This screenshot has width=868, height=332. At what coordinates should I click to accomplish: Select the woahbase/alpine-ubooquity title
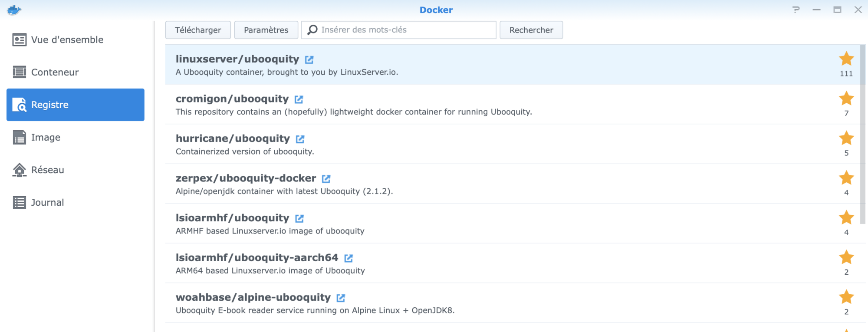point(253,297)
